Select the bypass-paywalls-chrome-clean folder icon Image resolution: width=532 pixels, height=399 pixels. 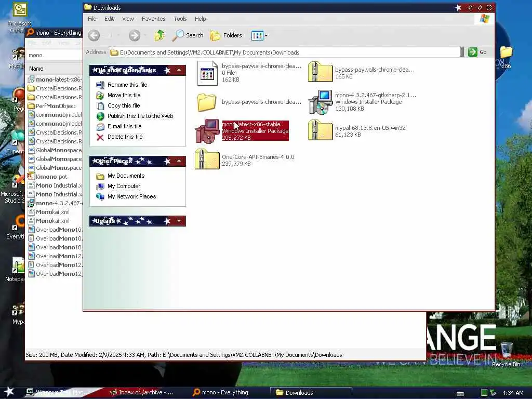pyautogui.click(x=207, y=102)
